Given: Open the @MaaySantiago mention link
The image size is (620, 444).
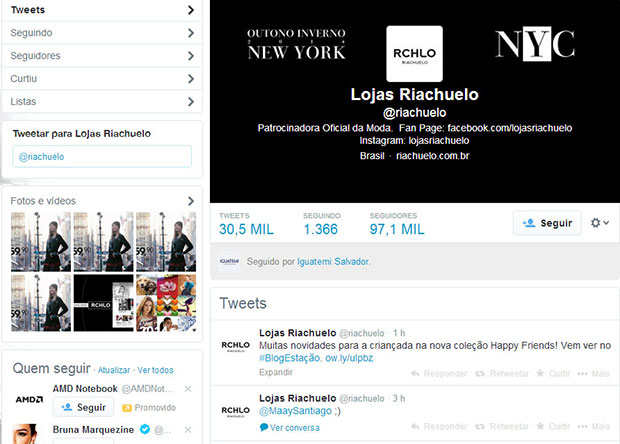Looking at the screenshot, I should pos(295,411).
